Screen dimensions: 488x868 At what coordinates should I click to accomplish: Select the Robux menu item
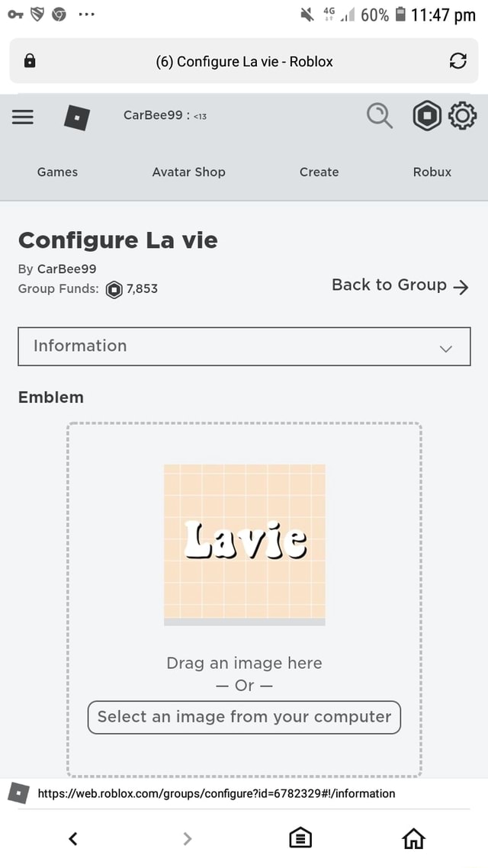tap(432, 172)
